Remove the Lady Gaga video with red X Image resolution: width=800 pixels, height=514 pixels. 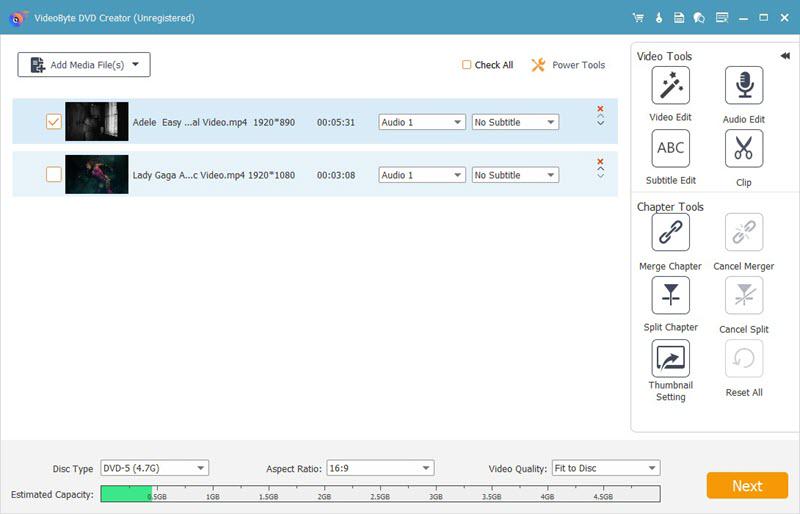[601, 161]
